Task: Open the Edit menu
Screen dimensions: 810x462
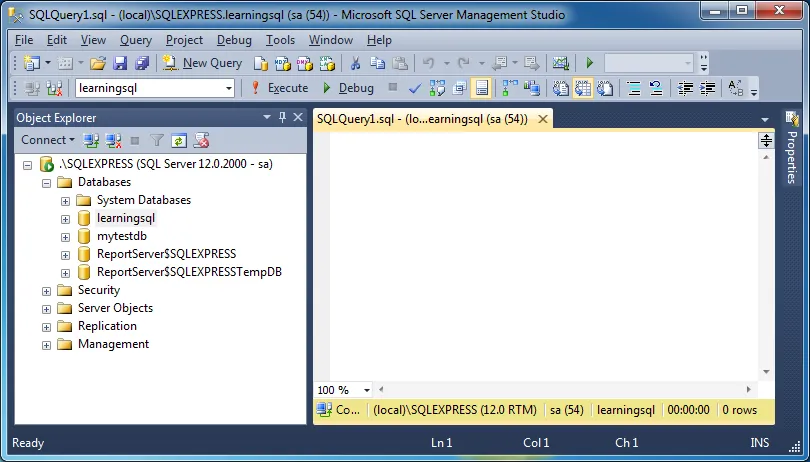Action: coord(57,40)
